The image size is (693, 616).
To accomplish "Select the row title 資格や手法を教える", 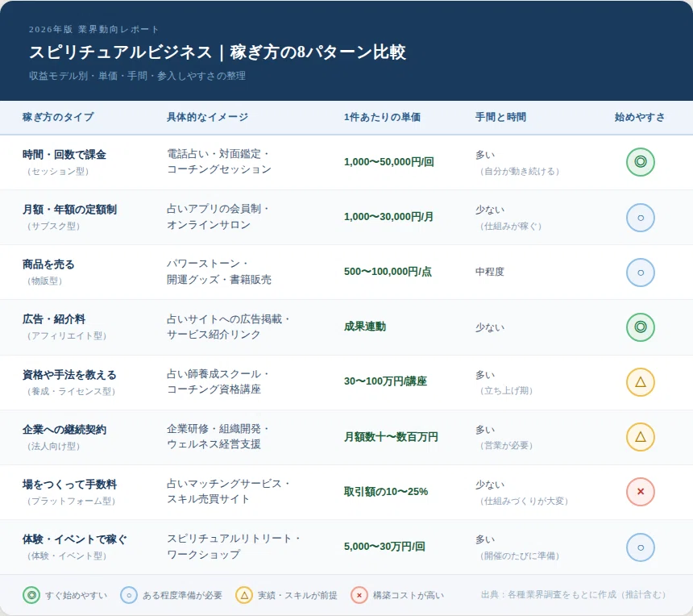I will pos(69,375).
